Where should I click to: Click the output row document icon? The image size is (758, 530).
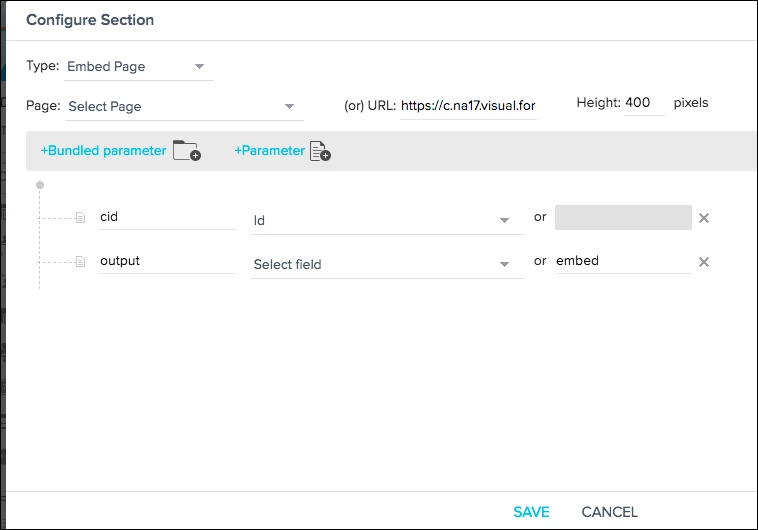pyautogui.click(x=81, y=262)
